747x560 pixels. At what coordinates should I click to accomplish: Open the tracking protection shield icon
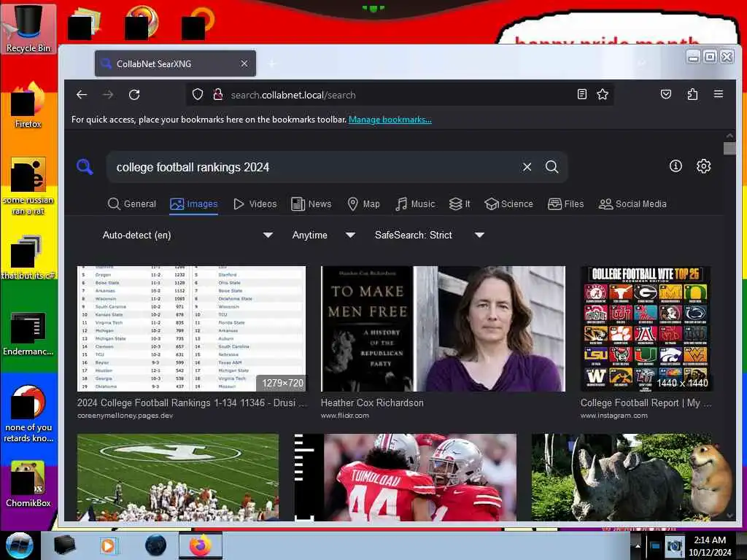(x=198, y=95)
